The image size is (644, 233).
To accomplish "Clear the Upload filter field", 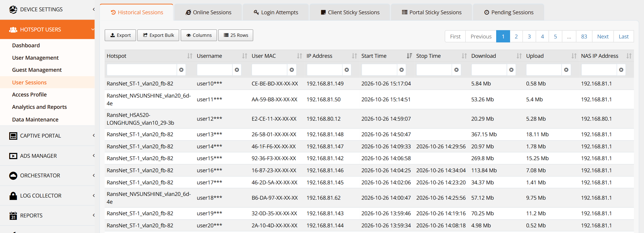I will tap(566, 70).
